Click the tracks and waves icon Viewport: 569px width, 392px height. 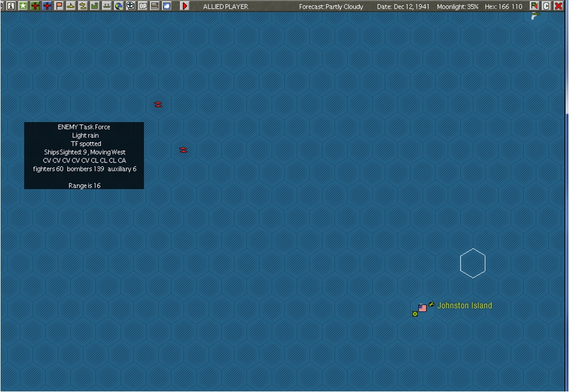(155, 6)
